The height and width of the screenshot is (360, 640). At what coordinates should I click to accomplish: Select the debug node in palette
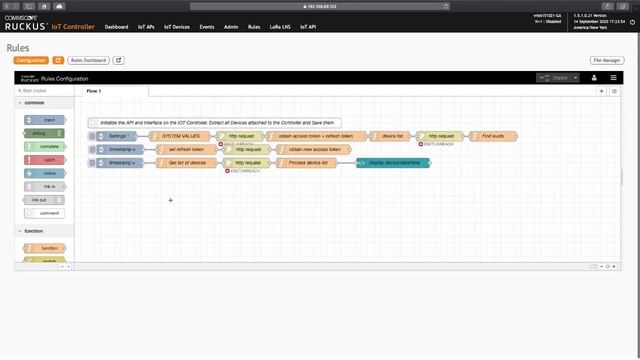click(44, 133)
